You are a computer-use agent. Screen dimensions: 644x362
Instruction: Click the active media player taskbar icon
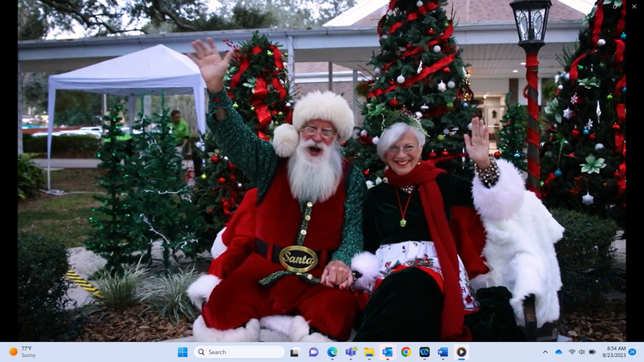pos(461,352)
